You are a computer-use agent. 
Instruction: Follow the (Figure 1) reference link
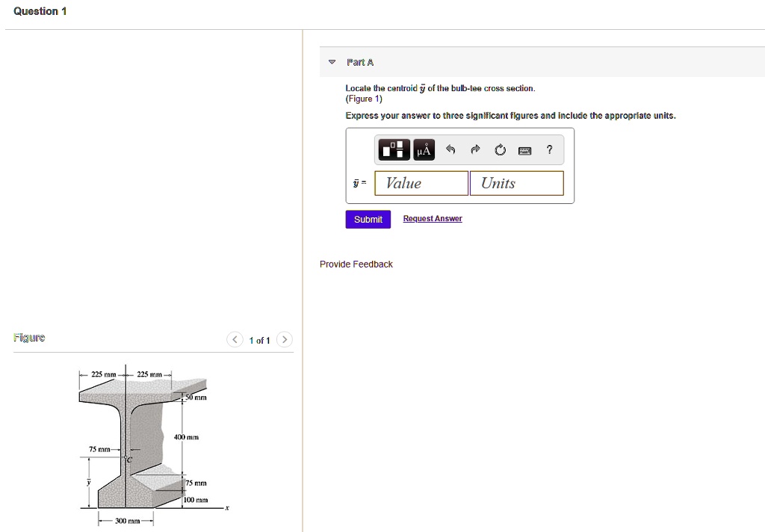pos(364,99)
